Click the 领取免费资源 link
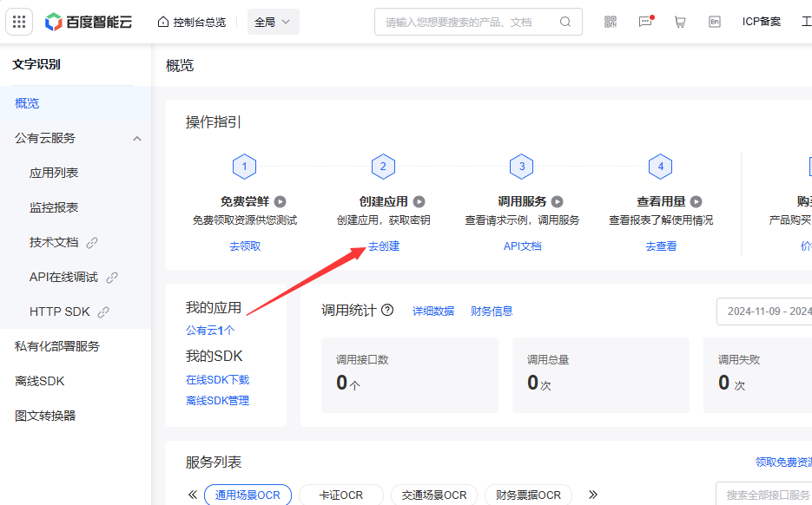This screenshot has height=505, width=812. [x=783, y=462]
